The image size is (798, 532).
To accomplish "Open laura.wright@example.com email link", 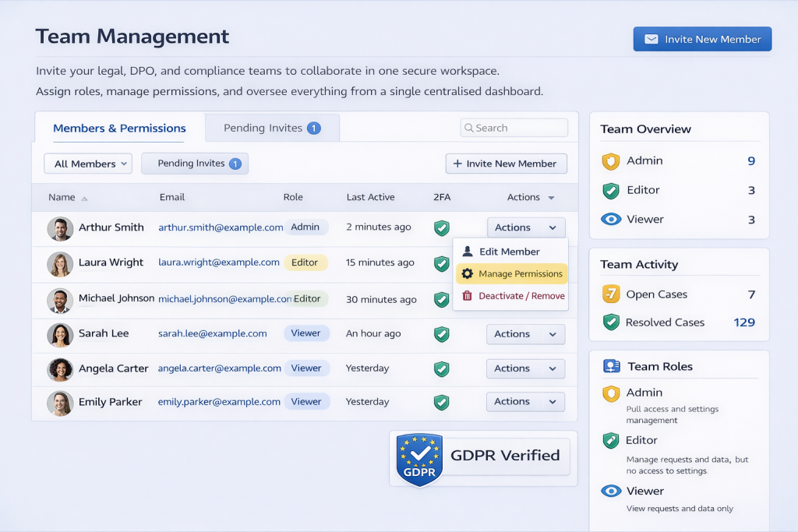I will pyautogui.click(x=219, y=262).
